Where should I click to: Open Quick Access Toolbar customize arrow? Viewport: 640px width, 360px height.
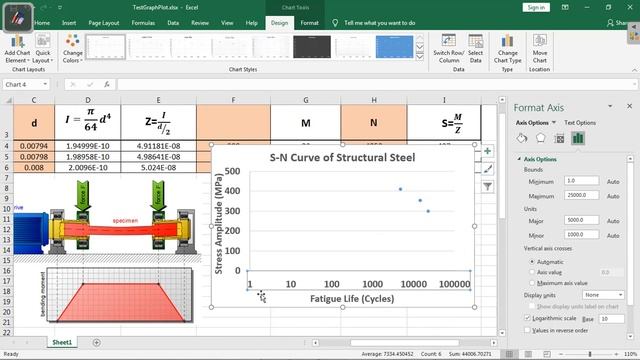coord(60,7)
